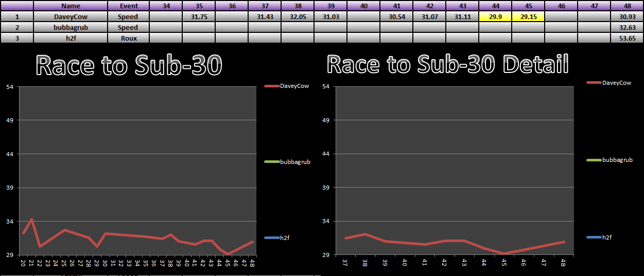This screenshot has height=276, width=644.
Task: Select cell with value 31.07
Action: coord(430,16)
